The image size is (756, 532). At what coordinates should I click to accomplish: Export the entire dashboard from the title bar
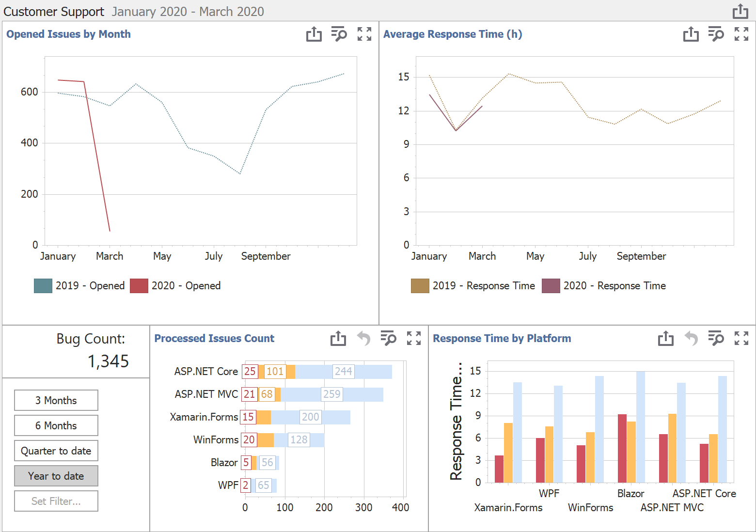tap(740, 11)
